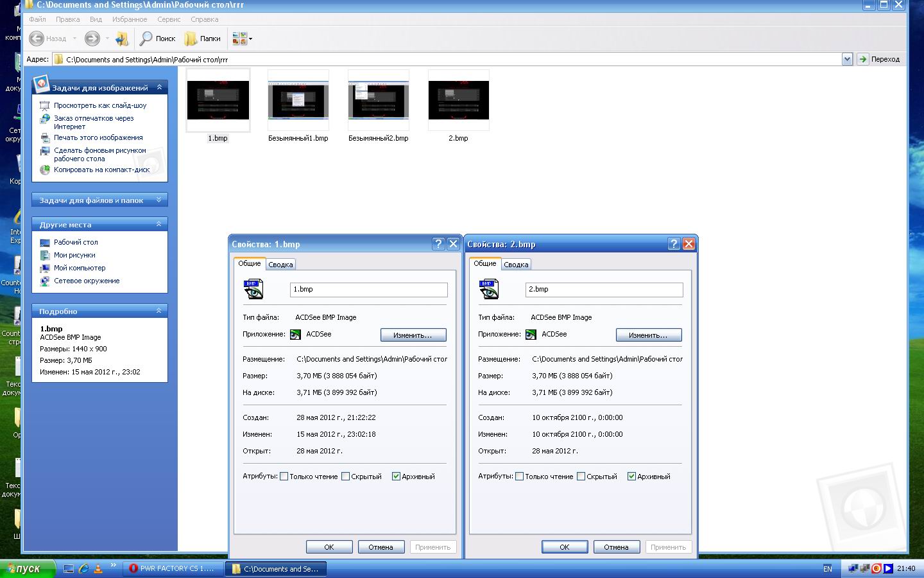Toggle the Folders (Папки) pane icon
The height and width of the screenshot is (578, 924).
tap(191, 39)
